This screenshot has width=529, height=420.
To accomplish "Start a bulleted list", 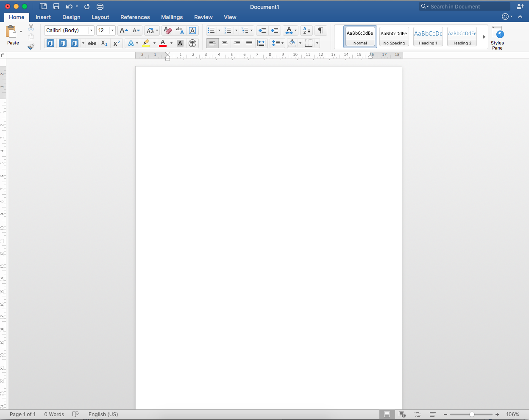I will pos(211,30).
